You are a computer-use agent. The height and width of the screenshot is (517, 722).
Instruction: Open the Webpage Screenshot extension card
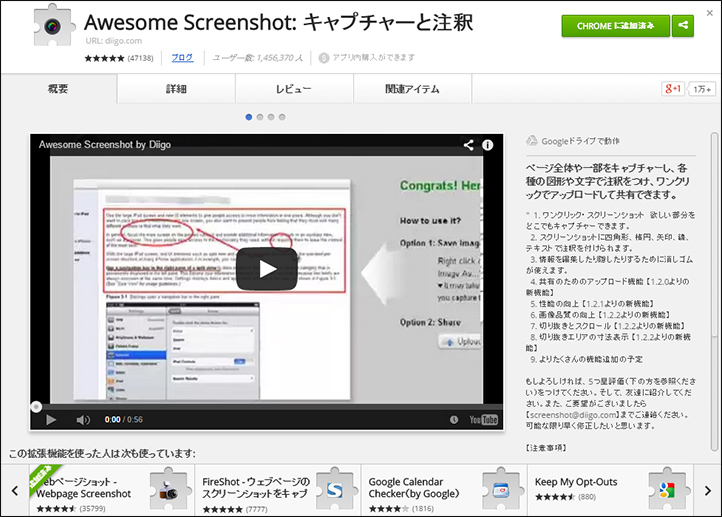click(112, 490)
